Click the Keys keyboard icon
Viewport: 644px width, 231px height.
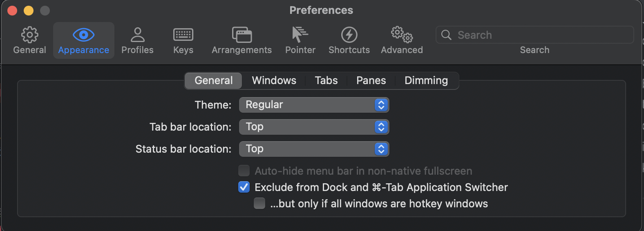(183, 36)
